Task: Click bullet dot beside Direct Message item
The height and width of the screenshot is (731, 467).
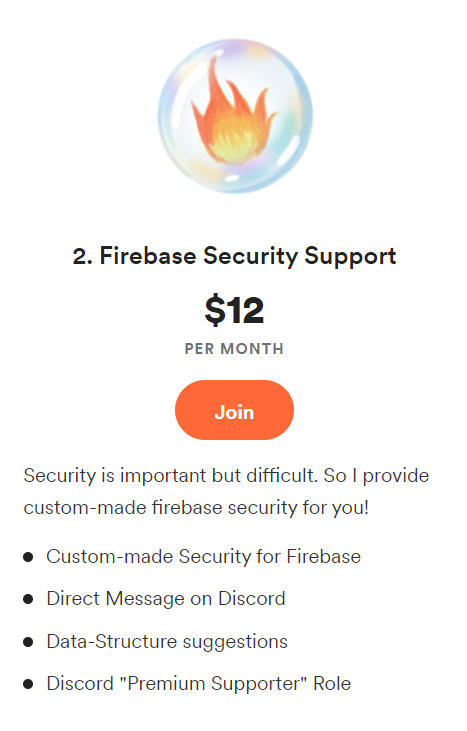Action: coord(28,599)
